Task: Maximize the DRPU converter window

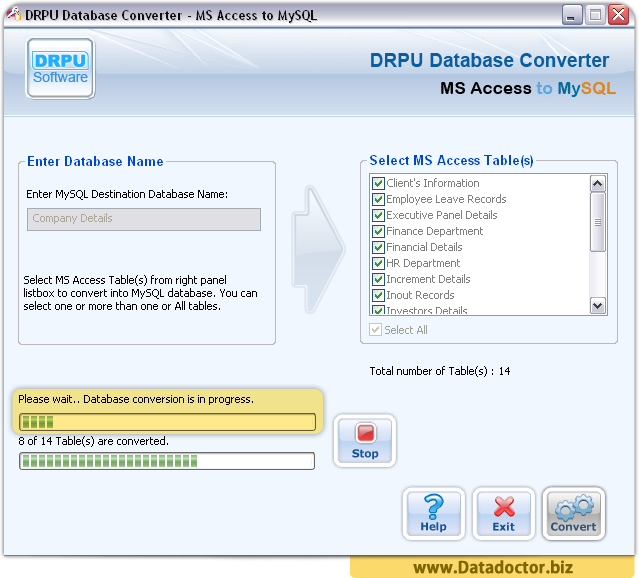Action: 595,15
